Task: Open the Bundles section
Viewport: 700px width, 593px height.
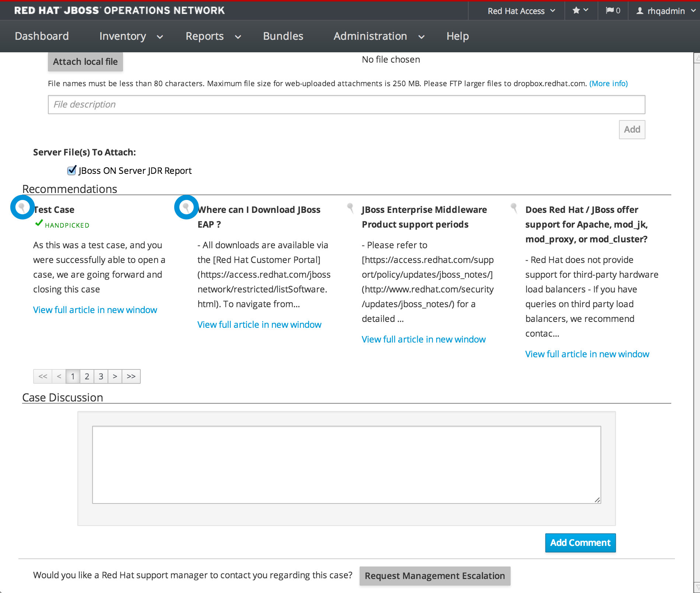Action: [283, 36]
